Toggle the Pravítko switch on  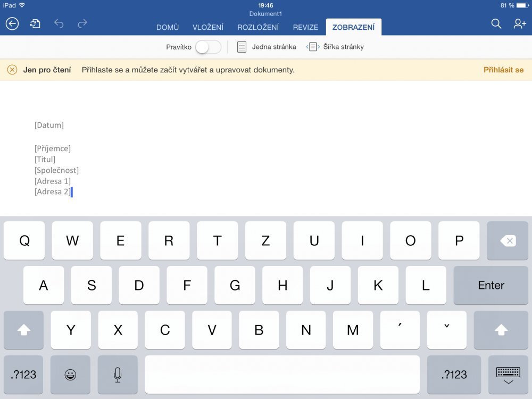207,47
